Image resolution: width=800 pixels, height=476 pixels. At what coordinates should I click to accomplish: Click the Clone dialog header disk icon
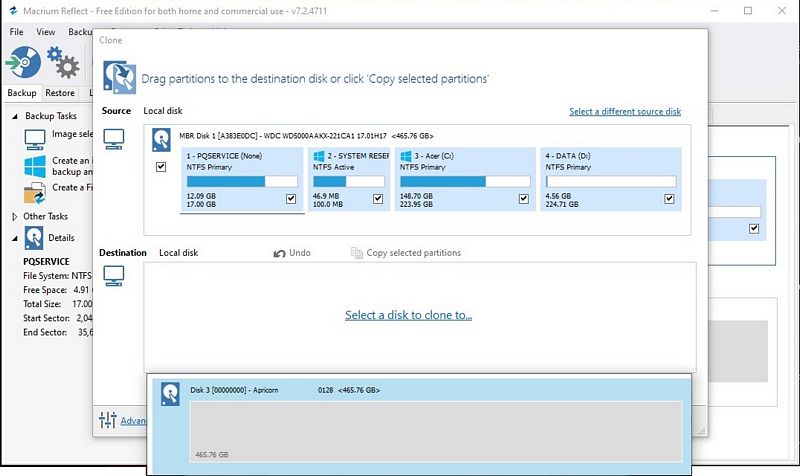pos(119,77)
